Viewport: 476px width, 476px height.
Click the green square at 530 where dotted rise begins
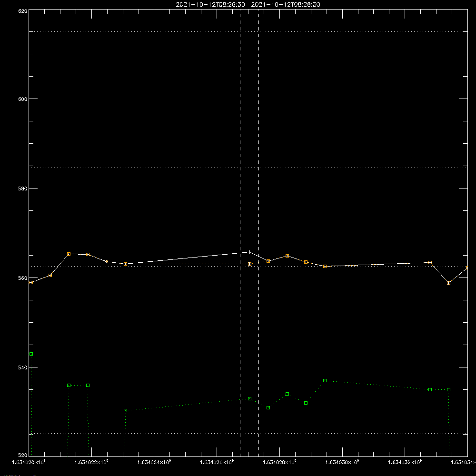tap(125, 410)
